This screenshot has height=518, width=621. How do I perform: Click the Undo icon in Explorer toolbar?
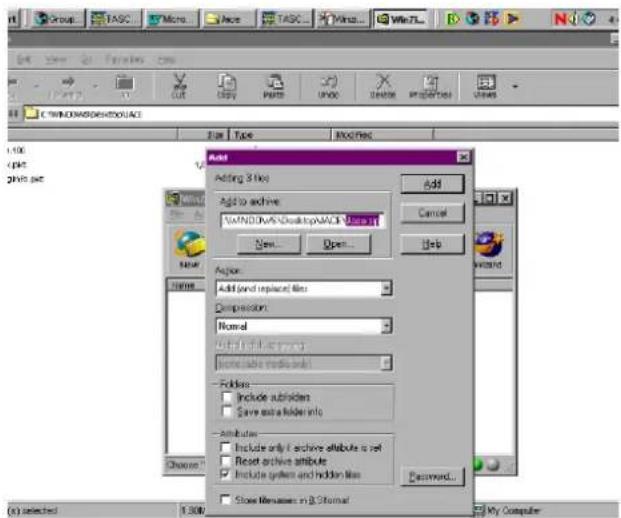(x=329, y=86)
